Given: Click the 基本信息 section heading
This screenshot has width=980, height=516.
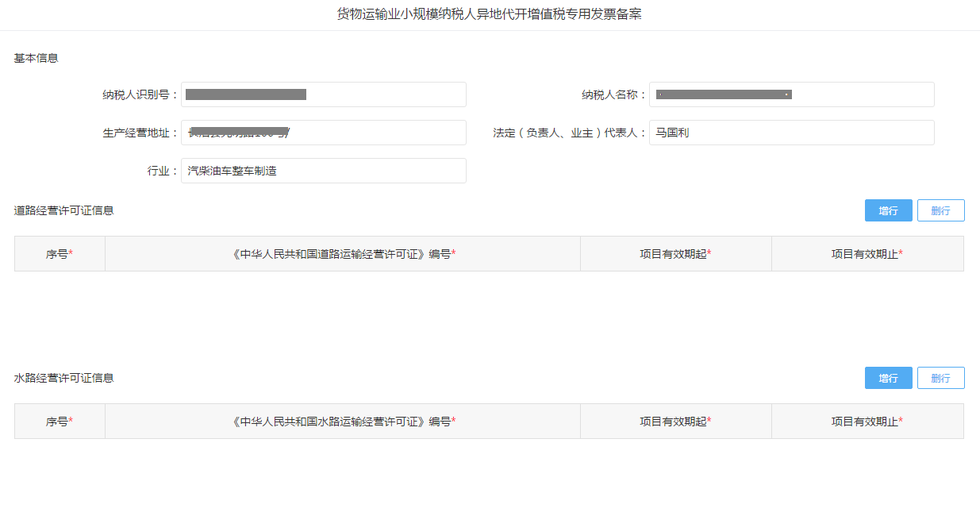Looking at the screenshot, I should (37, 58).
